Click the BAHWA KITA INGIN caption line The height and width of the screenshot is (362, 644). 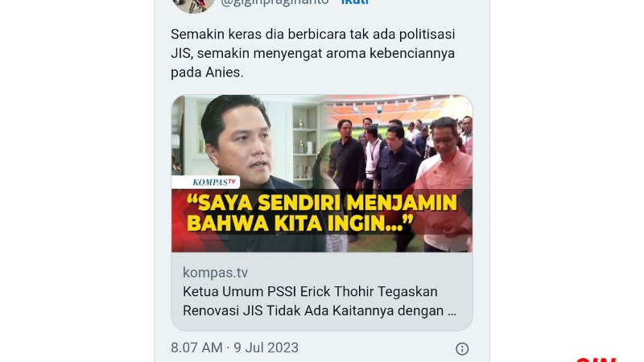click(299, 224)
